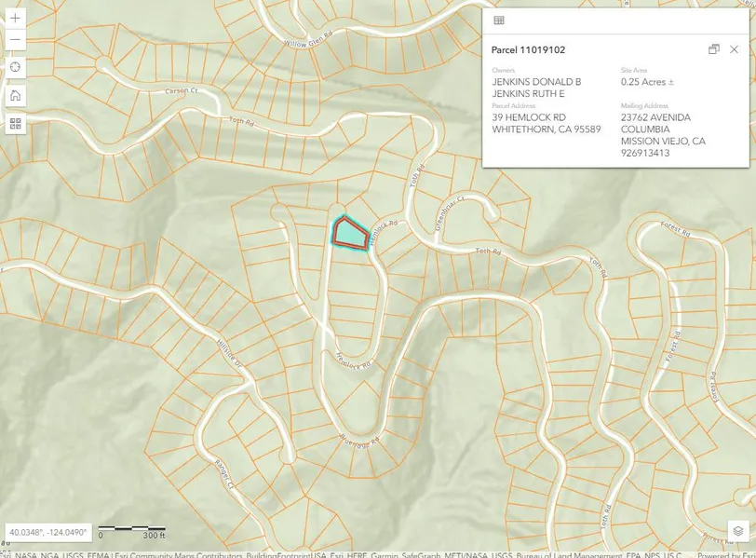Click the coordinates display box
The width and height of the screenshot is (756, 558).
47,533
